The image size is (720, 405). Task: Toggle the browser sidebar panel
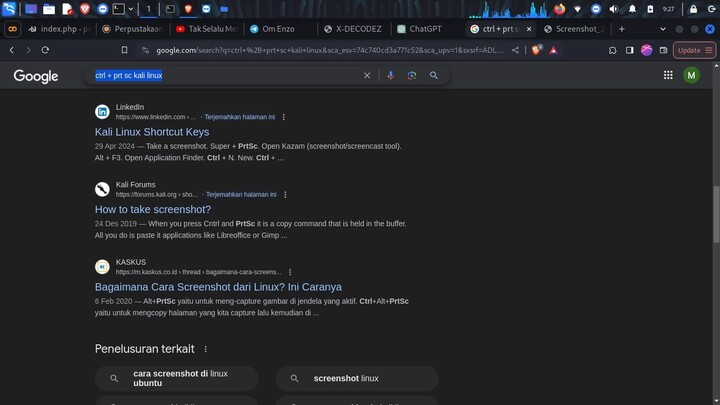click(x=630, y=50)
